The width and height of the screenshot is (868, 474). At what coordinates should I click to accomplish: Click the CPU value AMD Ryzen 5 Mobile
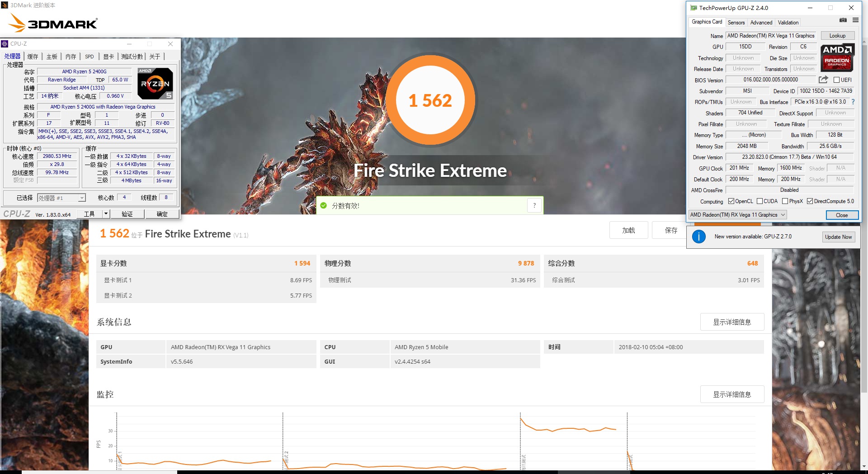tap(421, 347)
